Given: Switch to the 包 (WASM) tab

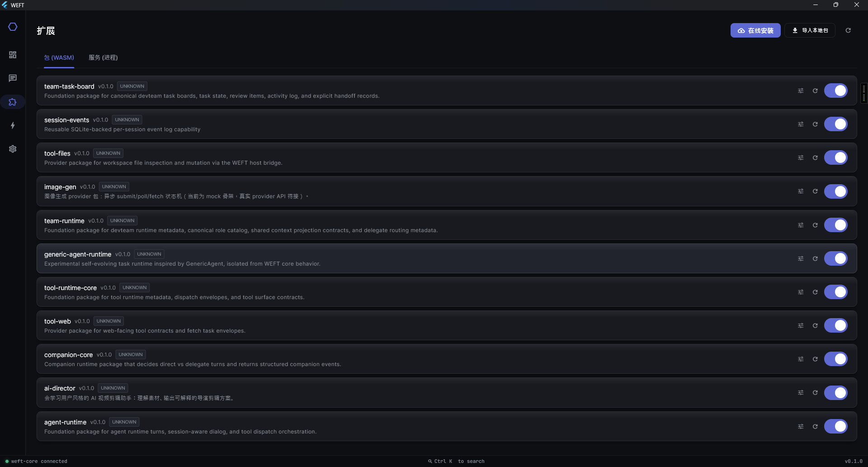Looking at the screenshot, I should (x=59, y=58).
